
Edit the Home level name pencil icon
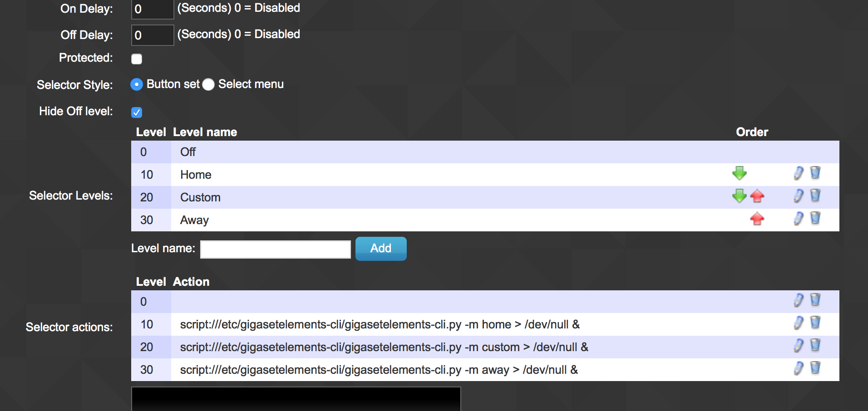799,173
